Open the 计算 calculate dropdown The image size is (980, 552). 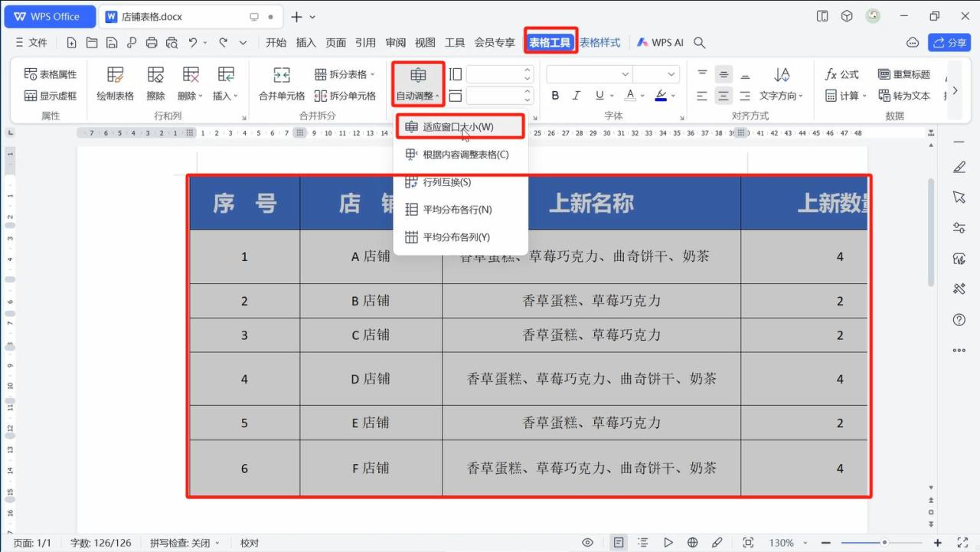(845, 96)
